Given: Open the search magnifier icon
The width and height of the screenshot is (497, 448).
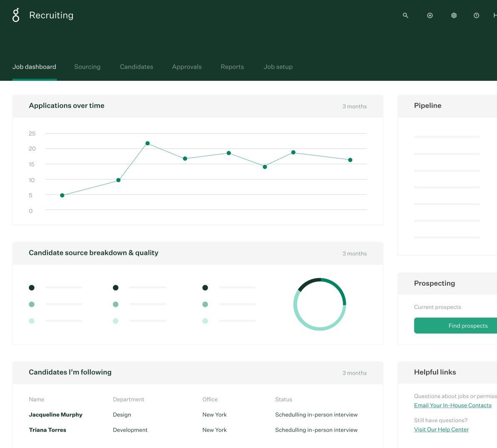Looking at the screenshot, I should [405, 15].
